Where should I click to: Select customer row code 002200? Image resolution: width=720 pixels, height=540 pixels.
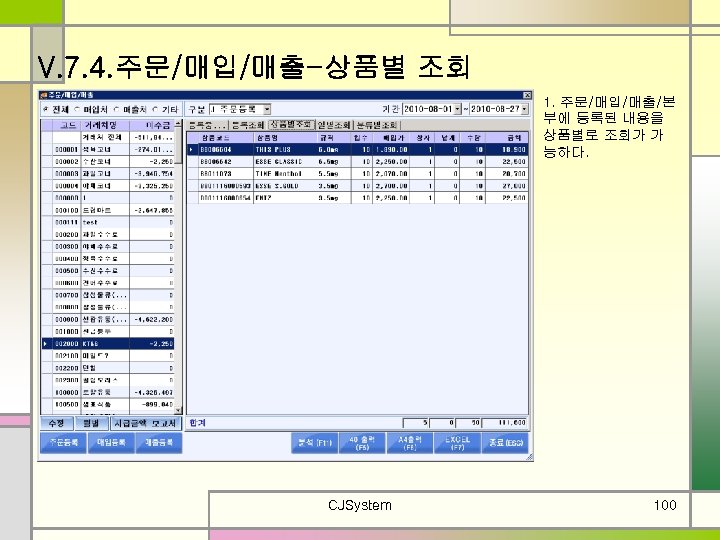[x=108, y=368]
